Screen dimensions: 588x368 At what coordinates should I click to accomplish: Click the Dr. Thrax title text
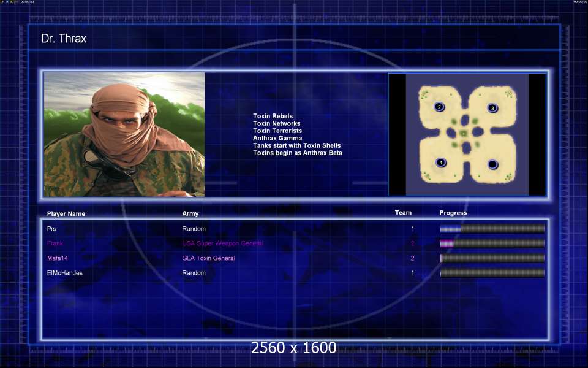[64, 38]
